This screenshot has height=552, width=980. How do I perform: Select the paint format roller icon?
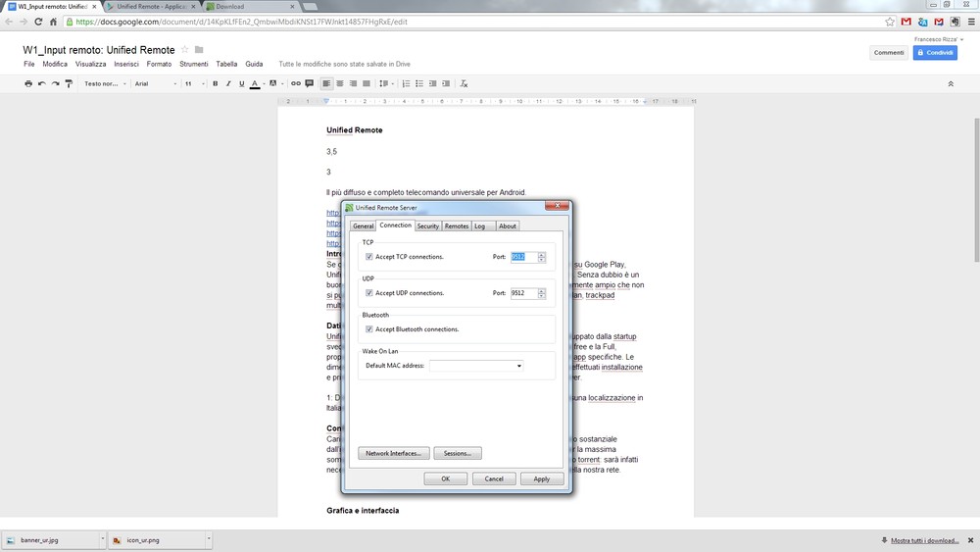click(x=69, y=83)
